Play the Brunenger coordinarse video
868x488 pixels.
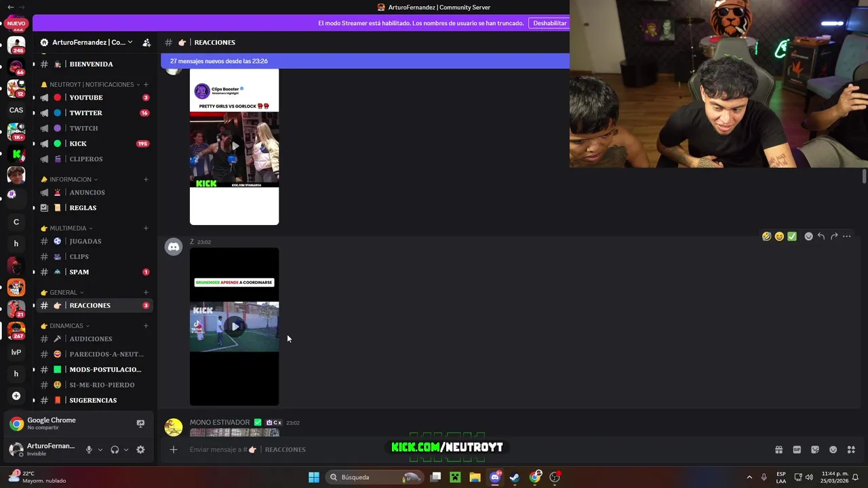[x=235, y=327]
